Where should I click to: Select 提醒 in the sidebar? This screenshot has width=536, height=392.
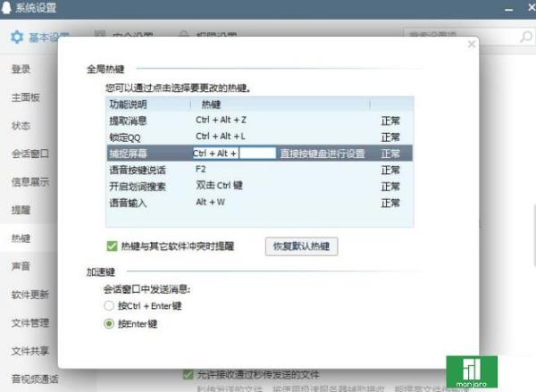click(x=21, y=210)
